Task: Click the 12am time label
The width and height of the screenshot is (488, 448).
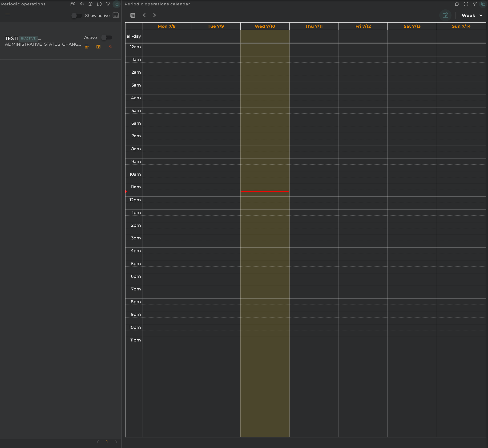Action: tap(135, 47)
